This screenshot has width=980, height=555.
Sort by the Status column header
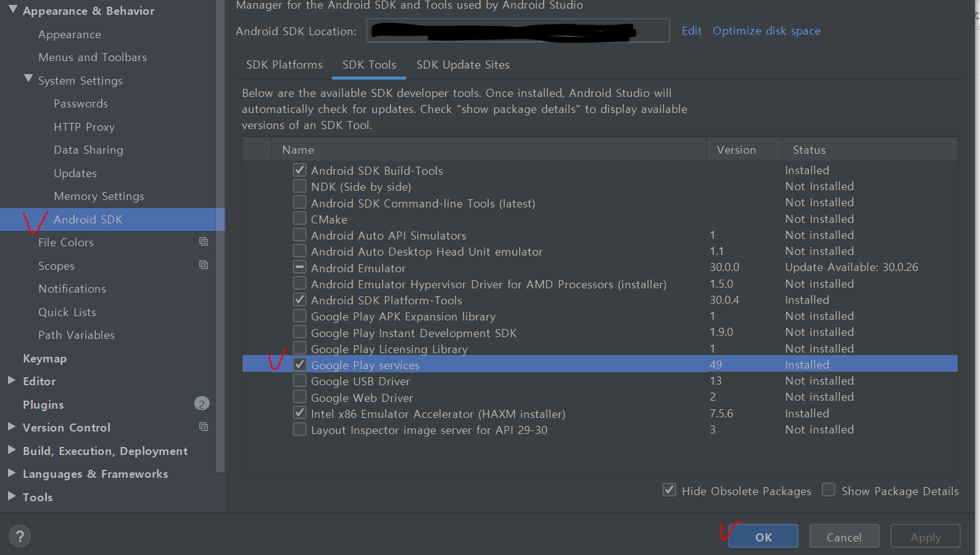coord(870,149)
